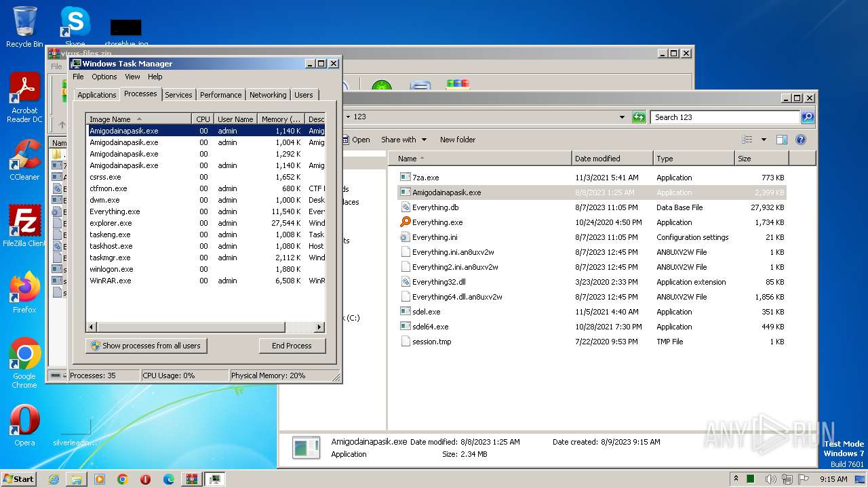Image resolution: width=868 pixels, height=488 pixels.
Task: Switch to the Users tab
Action: pyautogui.click(x=304, y=95)
